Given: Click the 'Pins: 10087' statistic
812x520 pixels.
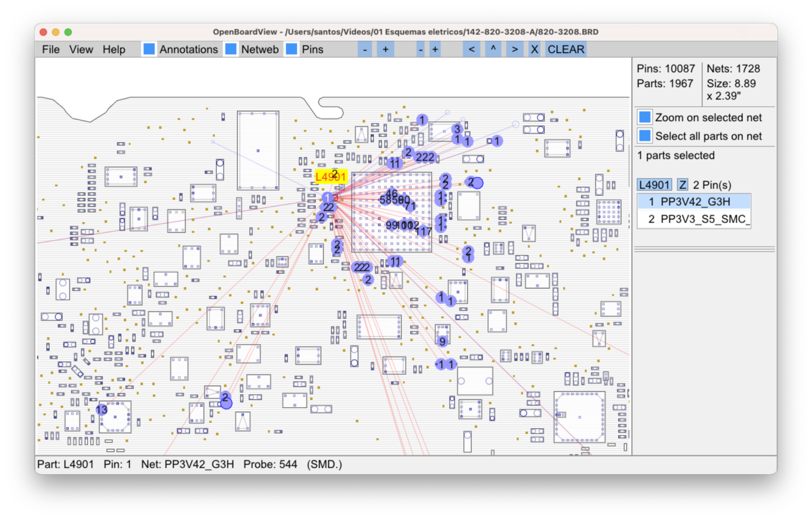Looking at the screenshot, I should [666, 69].
